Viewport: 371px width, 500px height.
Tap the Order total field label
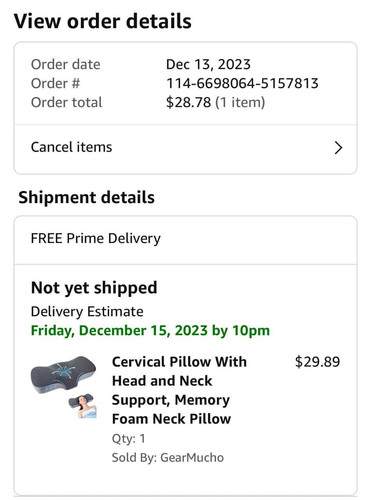coord(66,102)
